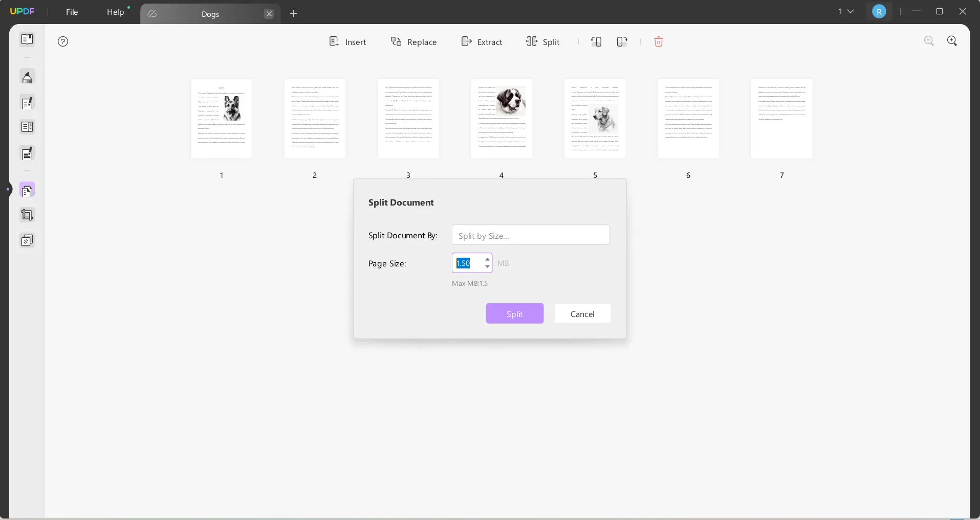Select page 7 thumbnail

click(x=782, y=119)
